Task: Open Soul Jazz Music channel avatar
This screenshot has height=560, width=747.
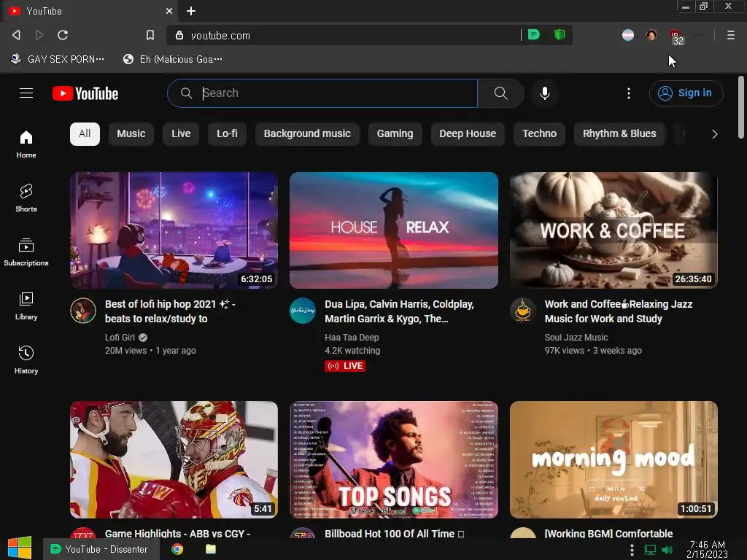Action: coord(522,311)
